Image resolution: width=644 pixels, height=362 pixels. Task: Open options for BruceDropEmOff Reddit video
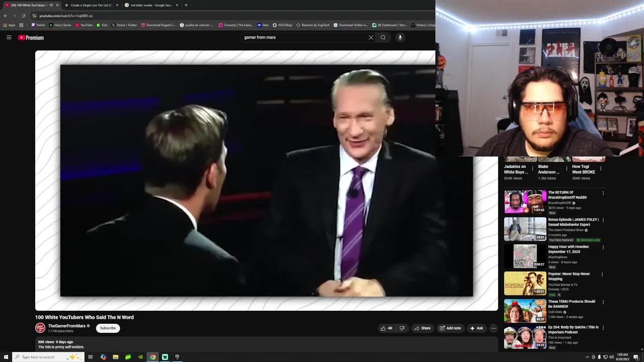click(x=603, y=193)
